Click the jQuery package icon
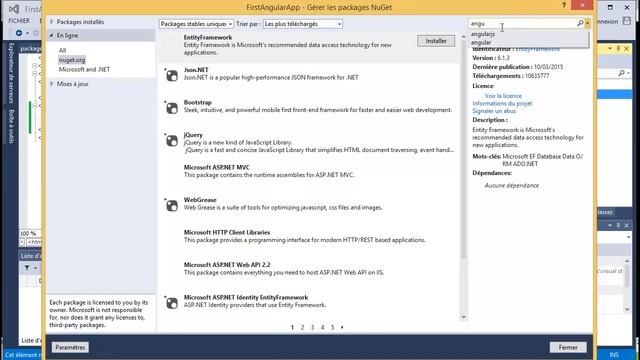The height and width of the screenshot is (360, 640). coord(172,140)
